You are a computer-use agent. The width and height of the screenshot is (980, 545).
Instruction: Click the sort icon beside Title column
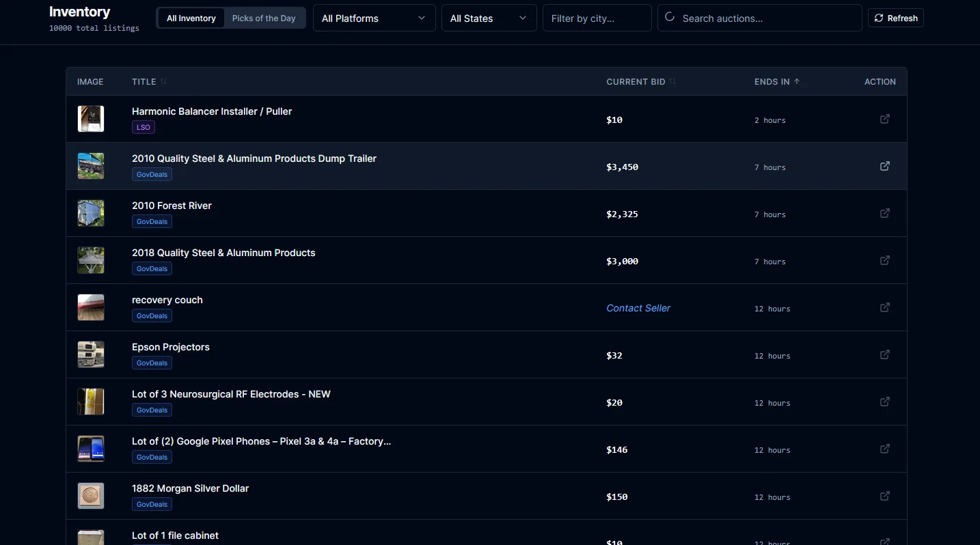[163, 81]
